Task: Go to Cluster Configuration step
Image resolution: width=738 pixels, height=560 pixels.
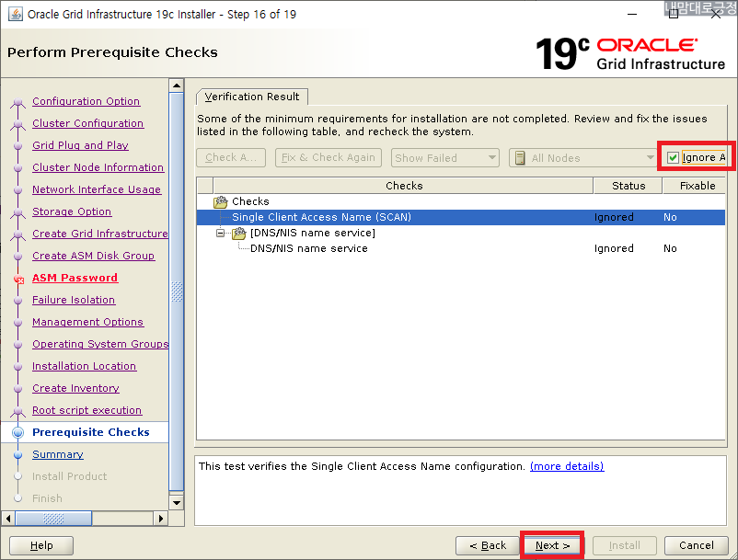Action: tap(88, 123)
